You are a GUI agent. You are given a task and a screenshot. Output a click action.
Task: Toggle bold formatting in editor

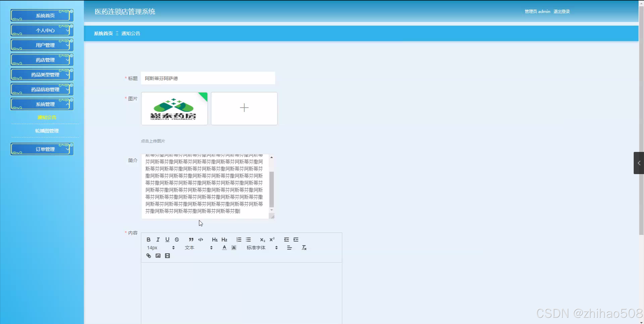click(148, 240)
